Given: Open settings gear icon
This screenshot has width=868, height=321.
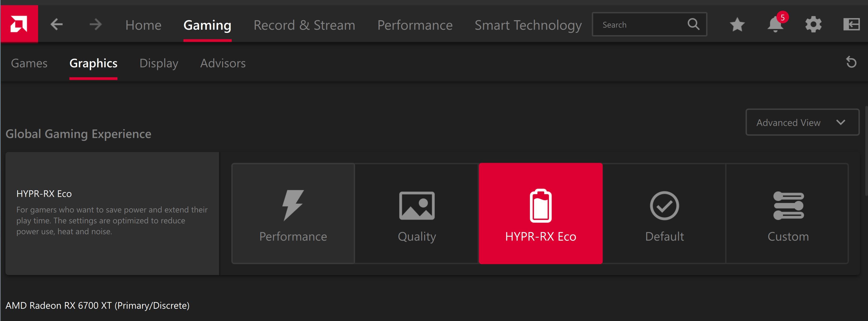Looking at the screenshot, I should tap(813, 24).
